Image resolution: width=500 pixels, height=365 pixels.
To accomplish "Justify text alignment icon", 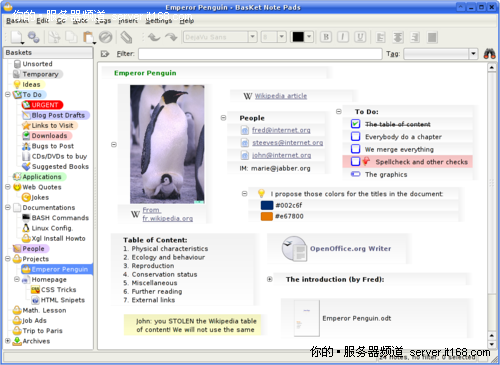I will click(432, 37).
